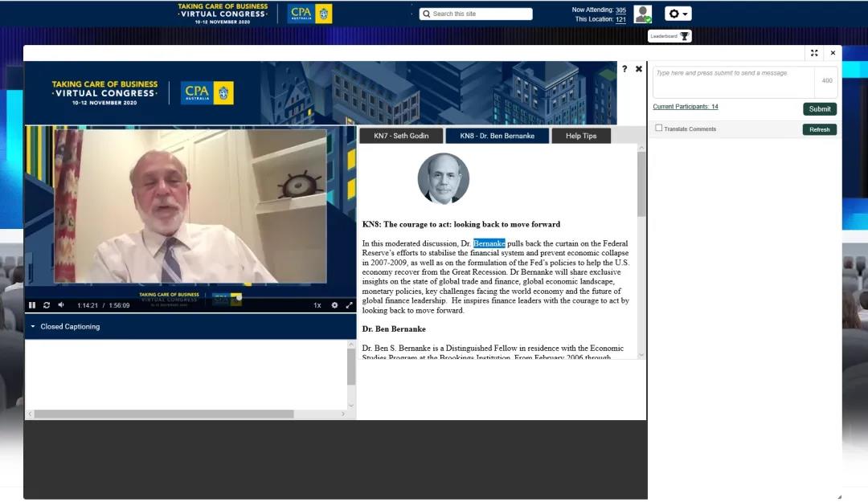868x502 pixels.
Task: Switch to the Help Tips tab
Action: (581, 136)
